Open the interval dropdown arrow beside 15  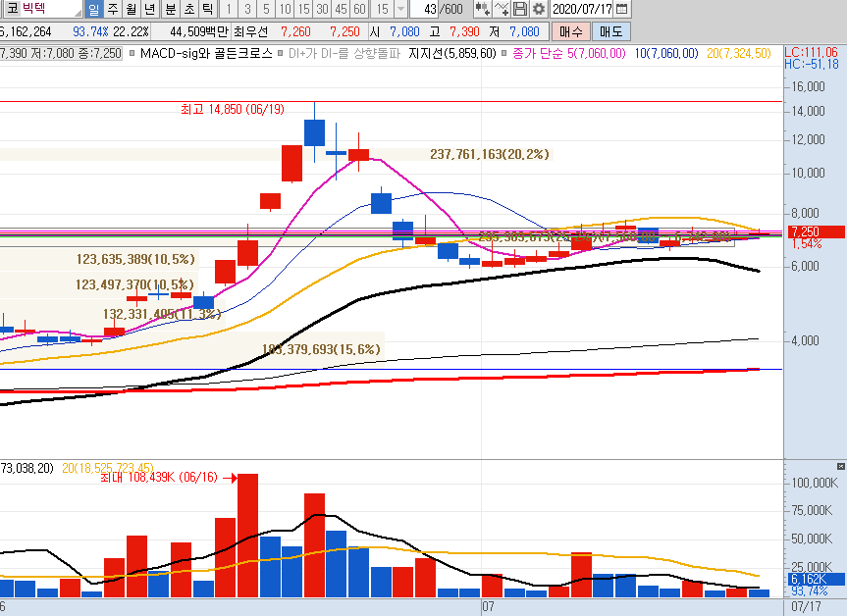[x=400, y=9]
